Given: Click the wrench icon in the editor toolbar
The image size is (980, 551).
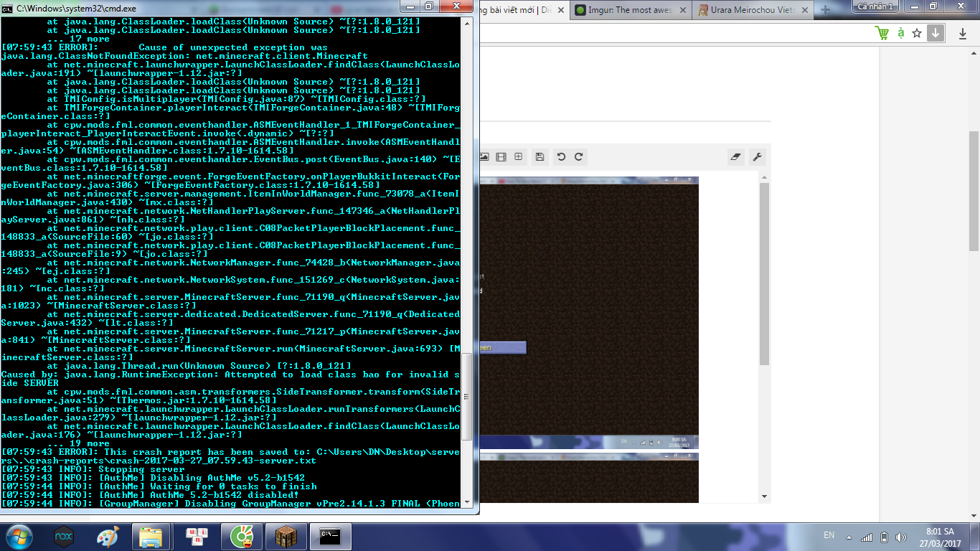Looking at the screenshot, I should point(757,156).
